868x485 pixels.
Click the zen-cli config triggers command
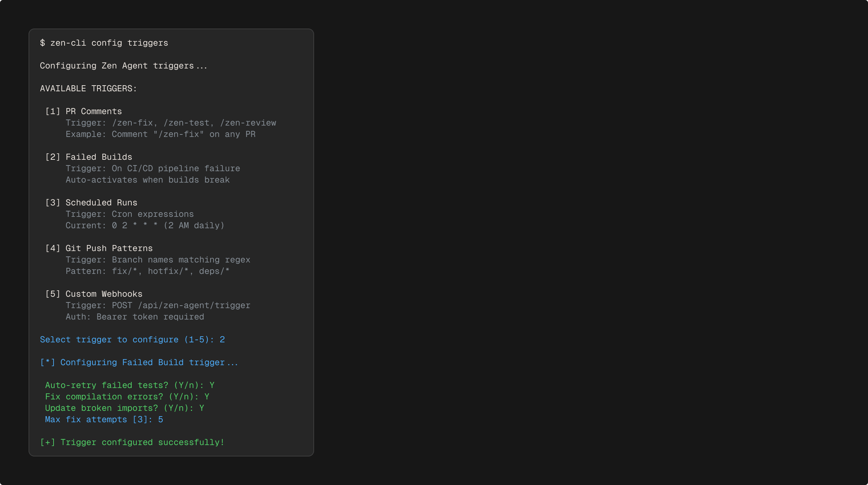pyautogui.click(x=109, y=43)
